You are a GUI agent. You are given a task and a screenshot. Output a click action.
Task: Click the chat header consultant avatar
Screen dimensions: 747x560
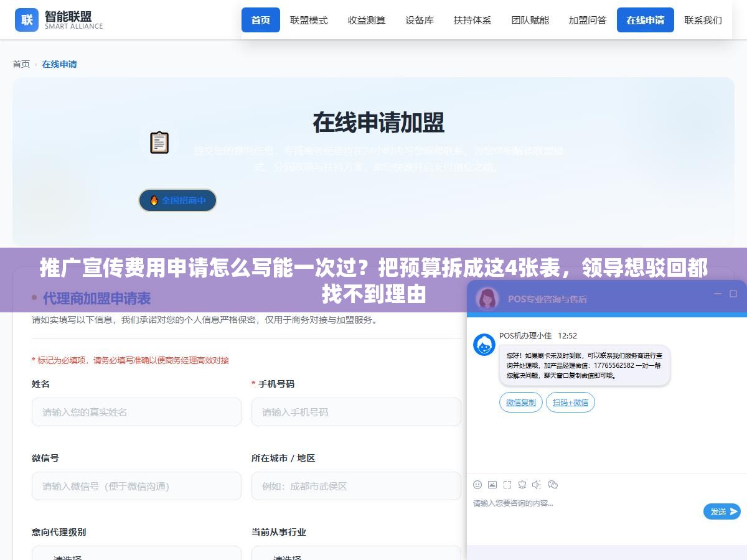tap(487, 299)
